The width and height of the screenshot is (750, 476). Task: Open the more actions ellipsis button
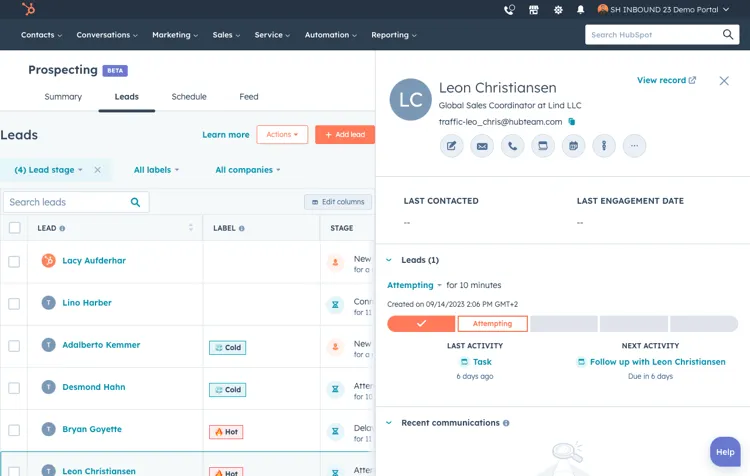tap(634, 146)
